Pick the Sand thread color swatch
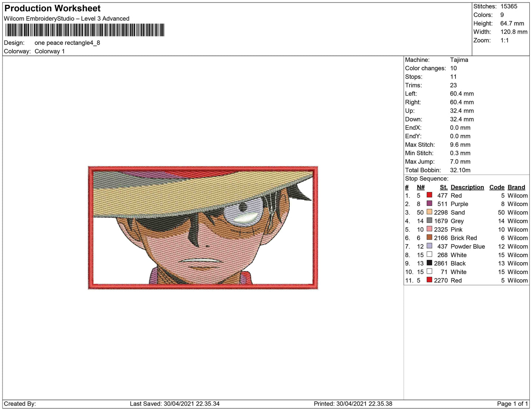532x409 pixels. pos(429,212)
